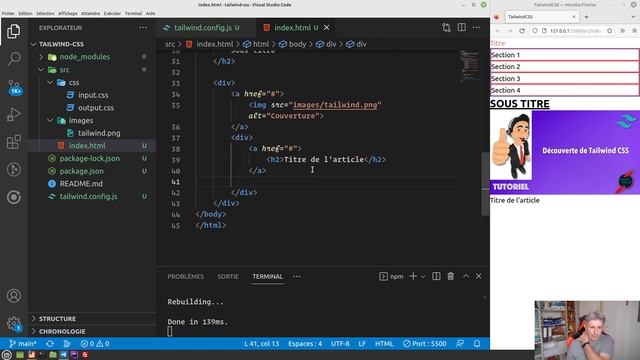Kill terminal with trash icon
This screenshot has height=360, width=640.
[451, 276]
